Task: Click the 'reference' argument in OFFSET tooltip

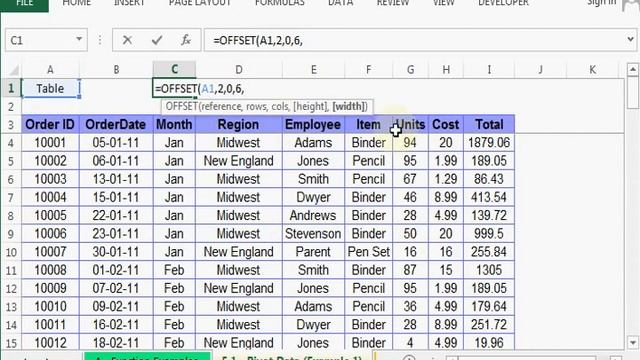Action: pos(223,107)
